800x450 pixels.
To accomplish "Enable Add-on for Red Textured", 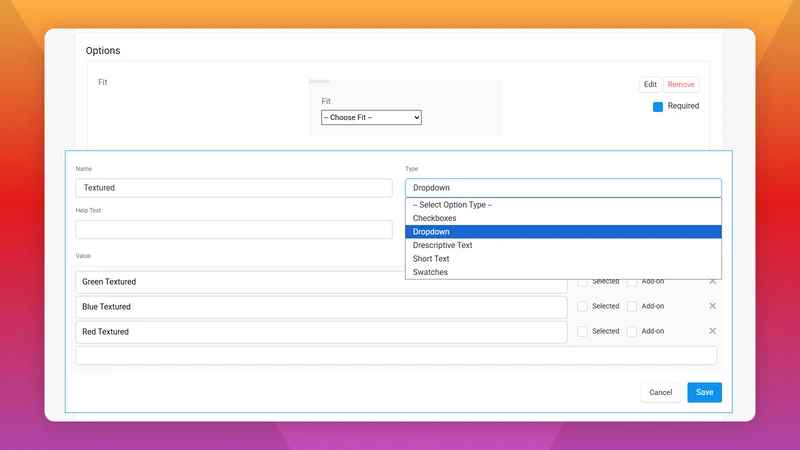I will click(632, 331).
